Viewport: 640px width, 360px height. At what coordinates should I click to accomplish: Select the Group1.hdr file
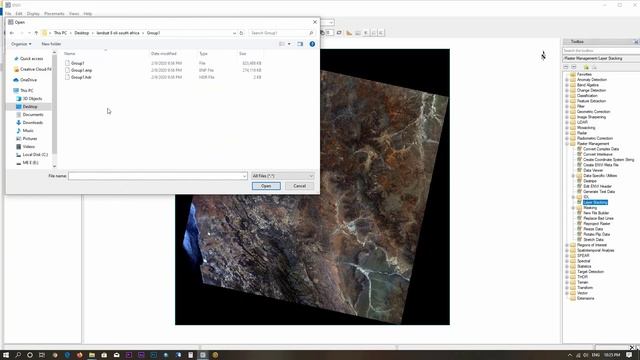point(81,77)
